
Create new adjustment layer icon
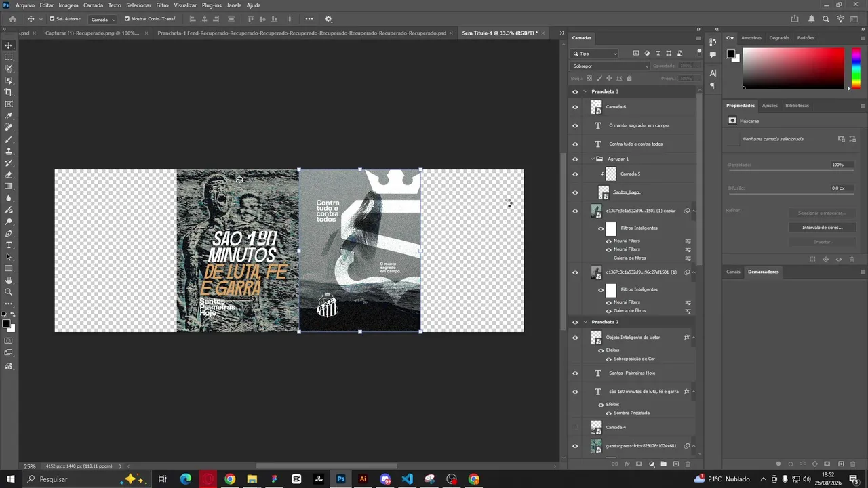click(651, 464)
